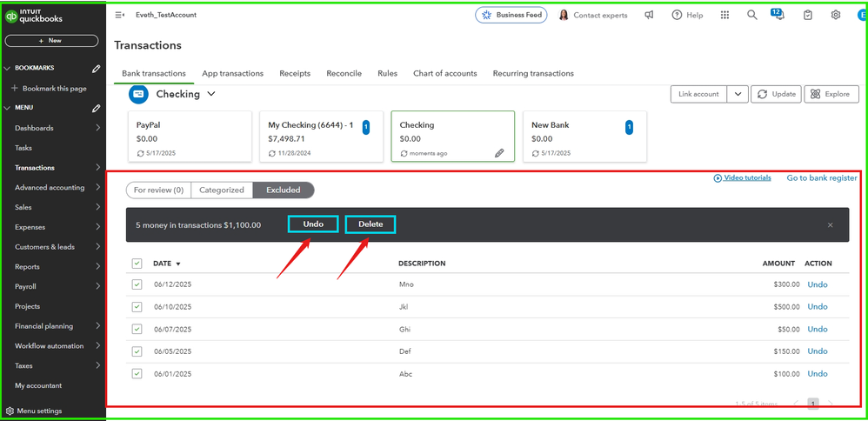This screenshot has height=421, width=868.
Task: Collapse the BOOKMARKS section
Action: click(x=8, y=68)
